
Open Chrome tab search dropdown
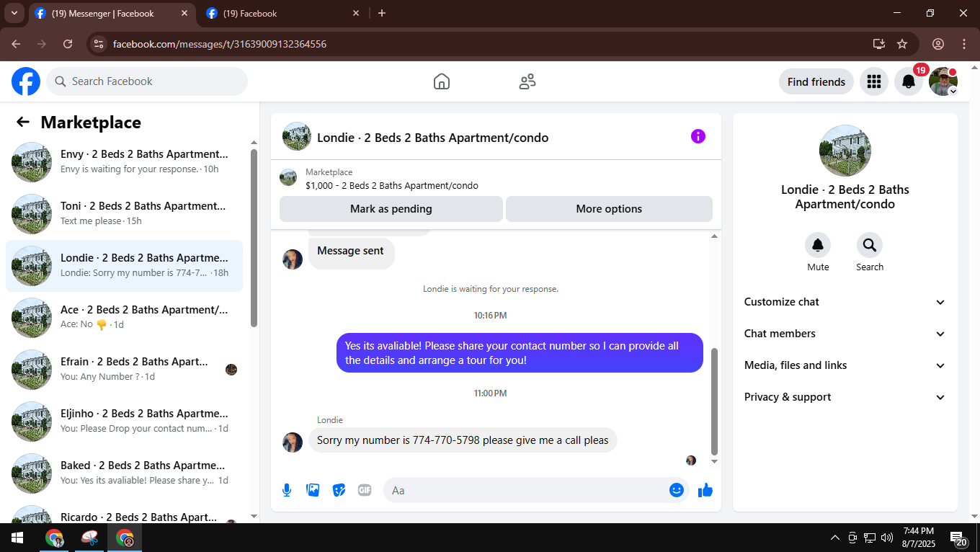pyautogui.click(x=14, y=13)
